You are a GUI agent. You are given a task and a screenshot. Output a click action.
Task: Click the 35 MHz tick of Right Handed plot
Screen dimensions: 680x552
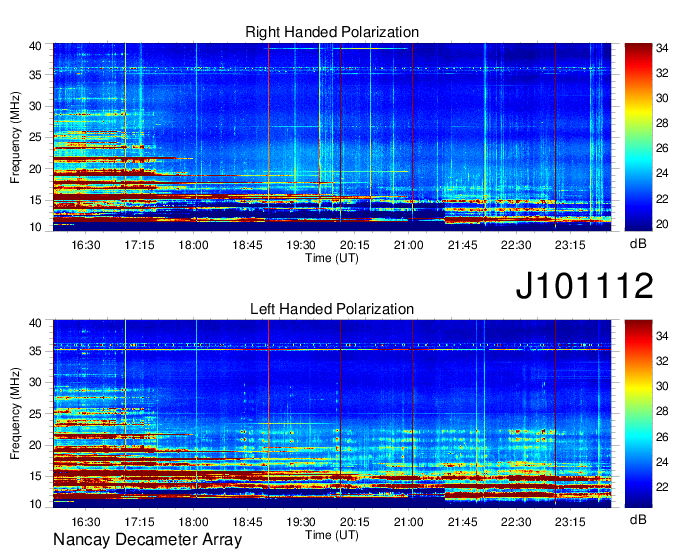point(36,75)
